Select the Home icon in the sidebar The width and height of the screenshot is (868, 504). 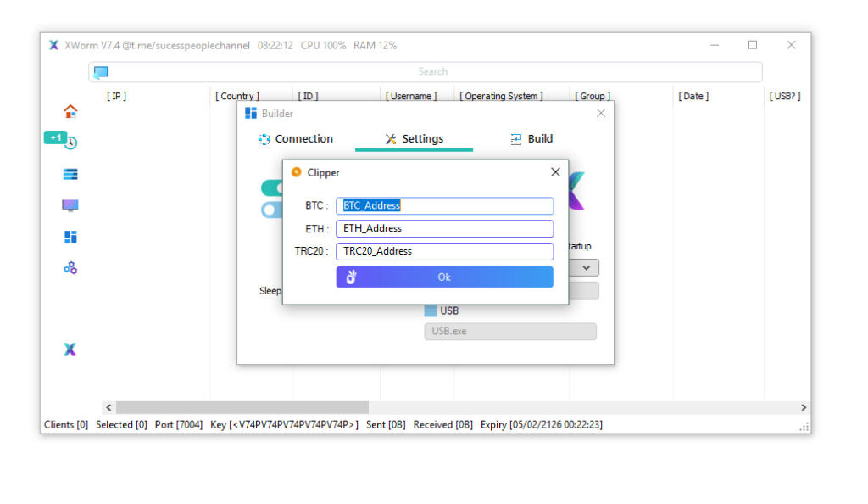point(69,110)
